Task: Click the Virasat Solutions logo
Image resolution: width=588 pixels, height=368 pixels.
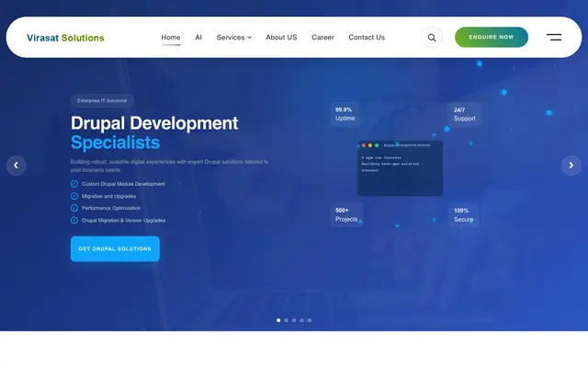Action: [x=65, y=38]
